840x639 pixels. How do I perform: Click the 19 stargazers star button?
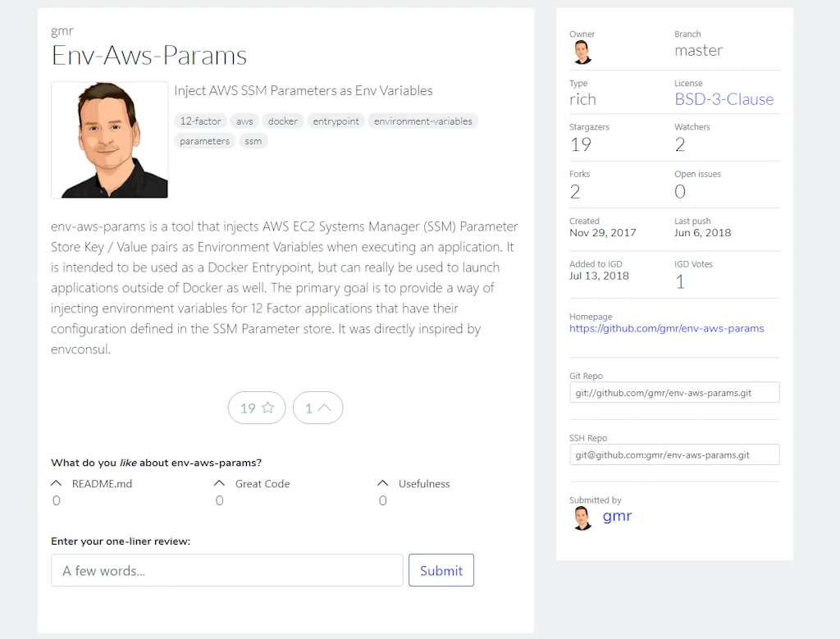tap(257, 408)
